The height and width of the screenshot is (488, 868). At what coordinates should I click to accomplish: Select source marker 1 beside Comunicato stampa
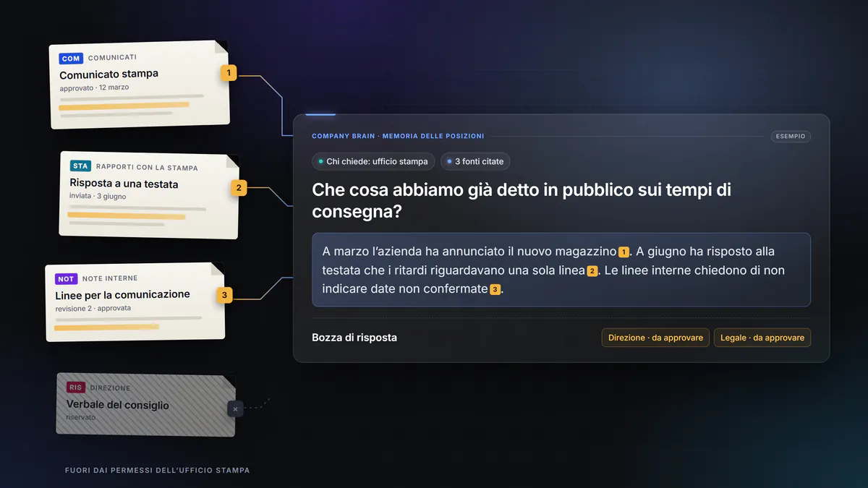coord(229,72)
